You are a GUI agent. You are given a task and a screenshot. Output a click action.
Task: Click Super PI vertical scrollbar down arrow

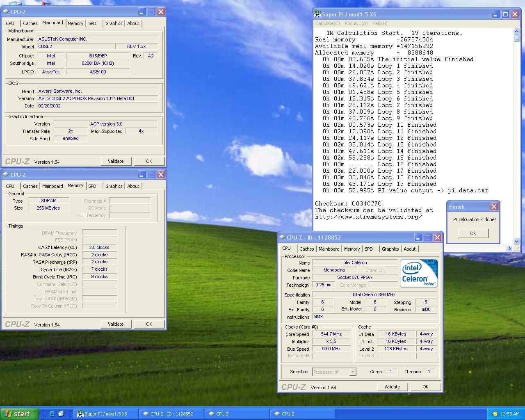[516, 242]
